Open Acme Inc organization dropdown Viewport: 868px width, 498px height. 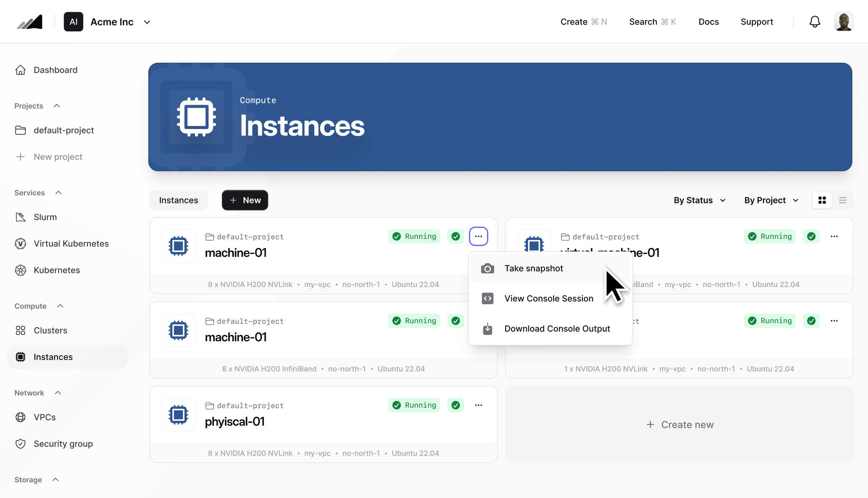pos(147,22)
